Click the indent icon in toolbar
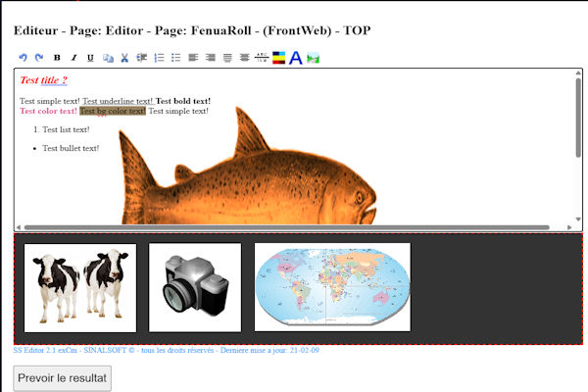Screen dimensions: 588x392 pyautogui.click(x=142, y=58)
